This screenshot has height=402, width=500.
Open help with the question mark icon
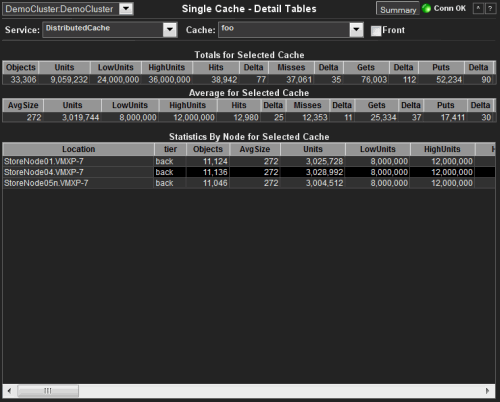click(x=490, y=9)
